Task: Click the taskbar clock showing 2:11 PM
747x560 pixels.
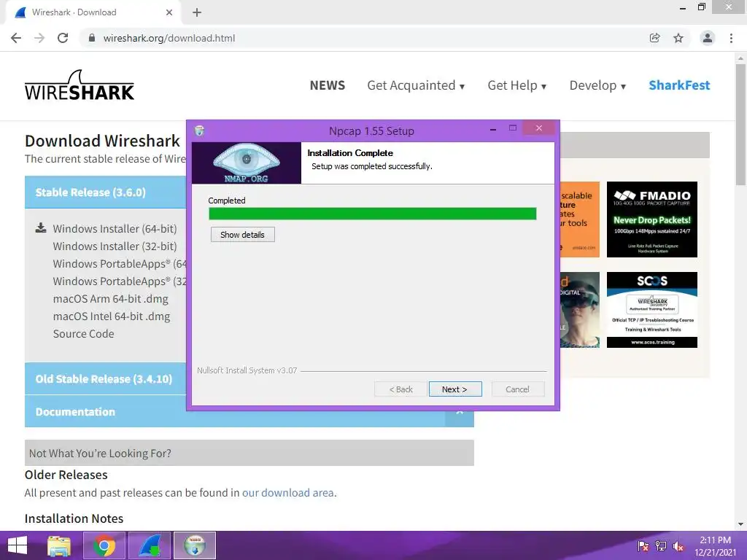Action: tap(715, 546)
